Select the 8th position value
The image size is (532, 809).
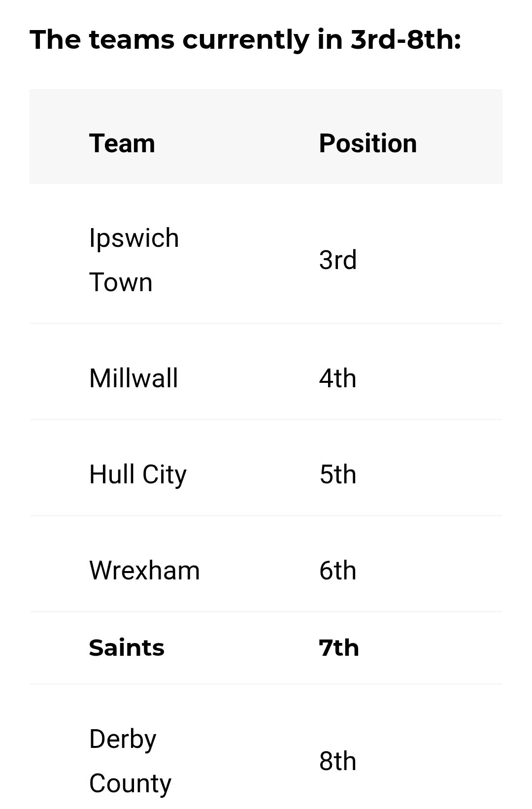click(x=337, y=761)
